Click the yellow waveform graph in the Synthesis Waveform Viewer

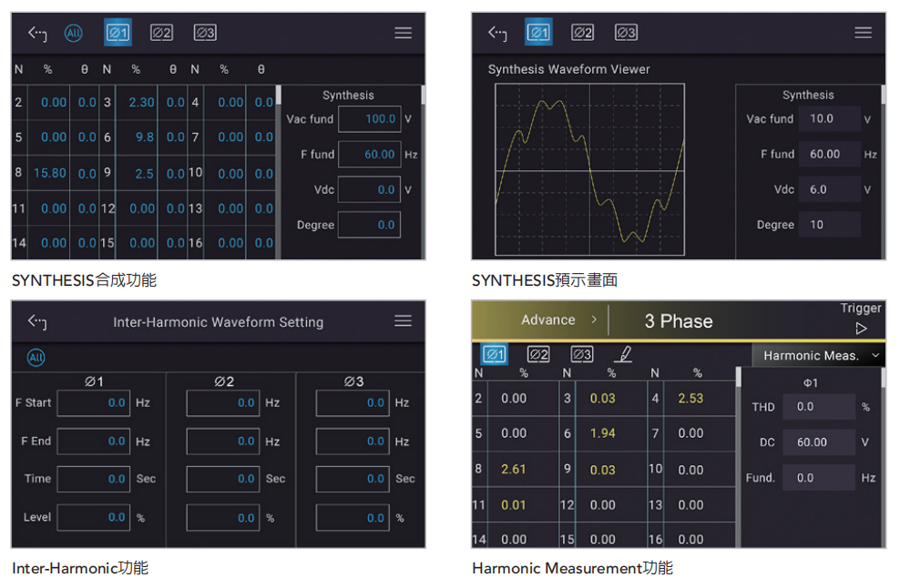point(589,170)
